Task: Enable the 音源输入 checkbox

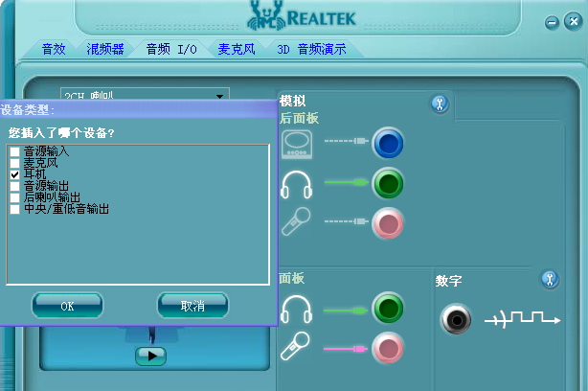Action: point(14,151)
